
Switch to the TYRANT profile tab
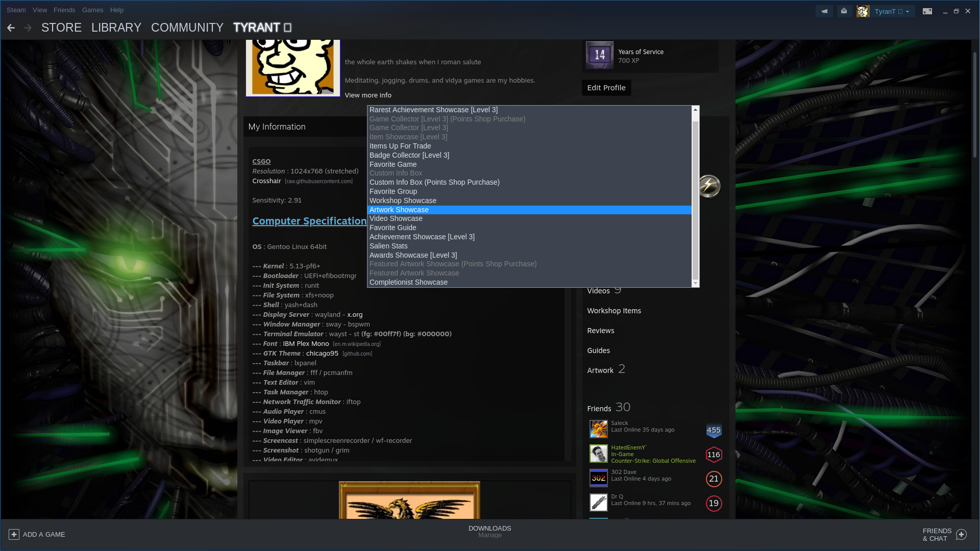click(262, 28)
